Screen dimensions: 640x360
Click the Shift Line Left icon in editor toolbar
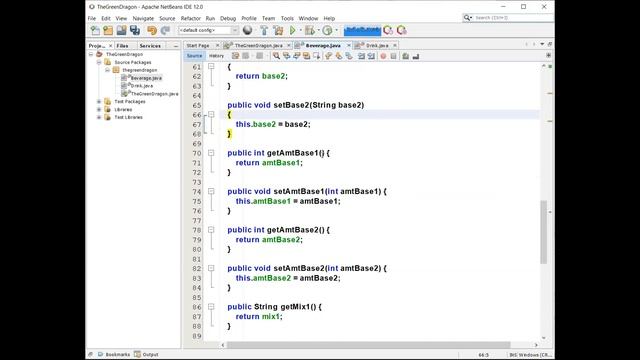[361, 56]
